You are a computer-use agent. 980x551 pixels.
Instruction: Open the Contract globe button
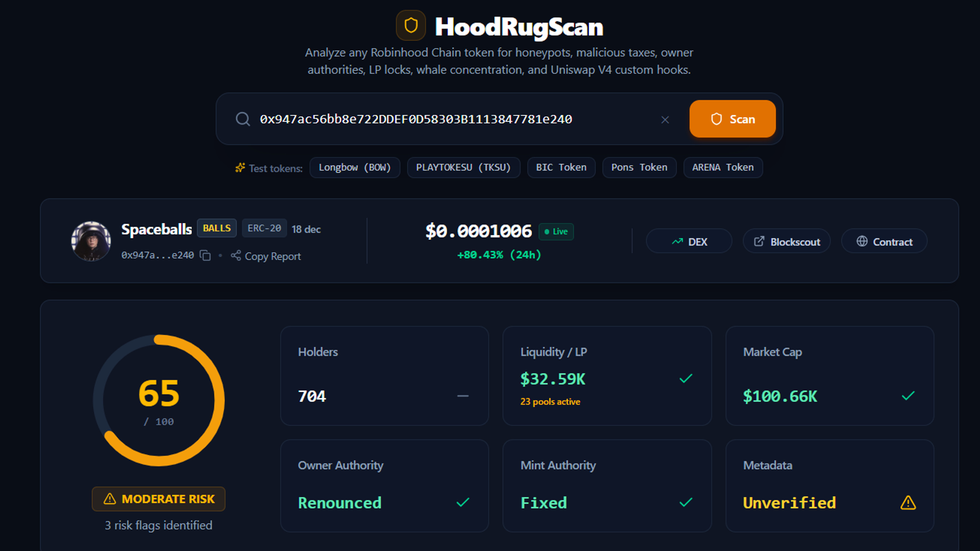884,241
